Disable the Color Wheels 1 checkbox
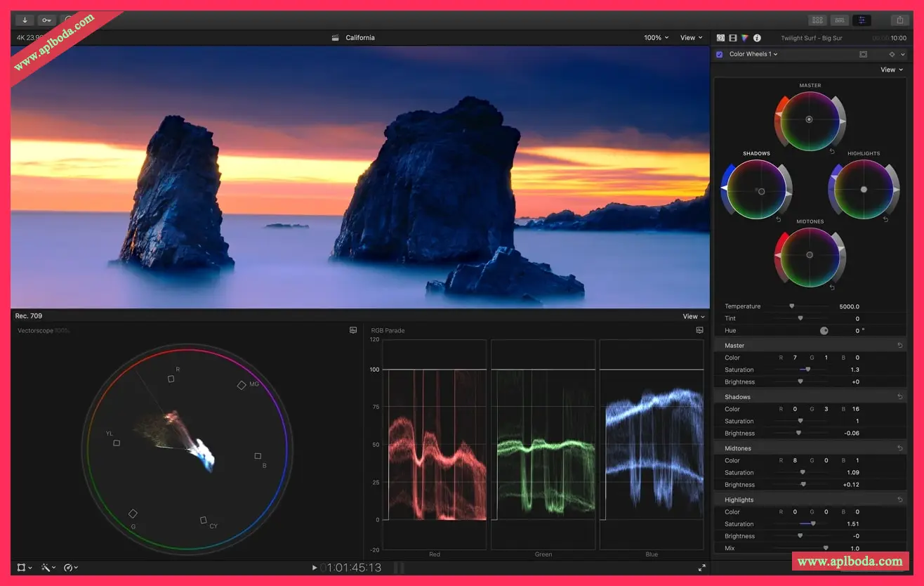924x586 pixels. click(720, 54)
